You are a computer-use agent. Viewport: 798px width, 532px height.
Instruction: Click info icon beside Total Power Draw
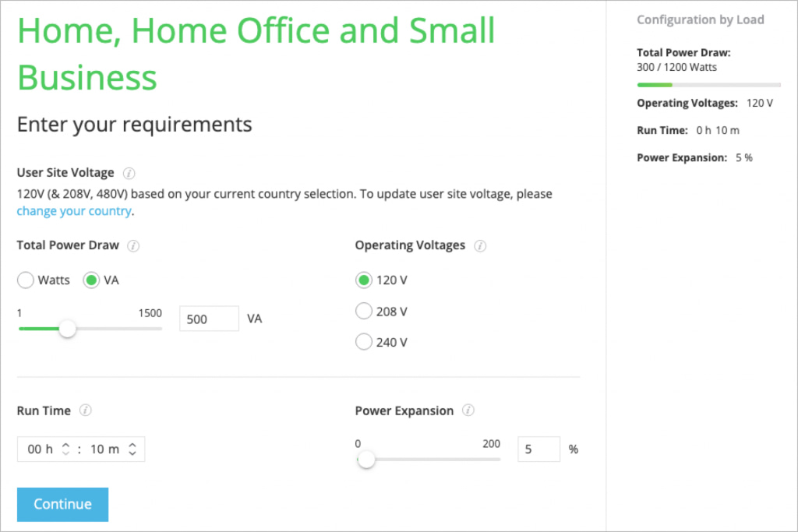point(133,246)
